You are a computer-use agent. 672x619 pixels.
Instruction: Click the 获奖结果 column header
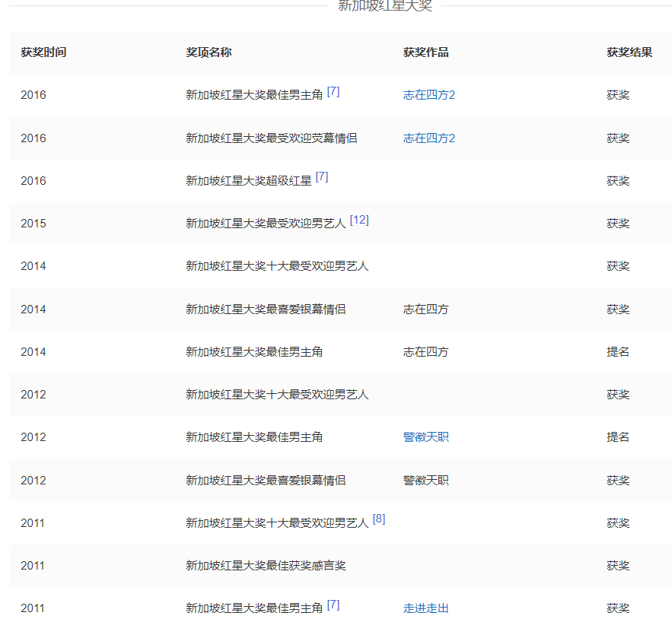[629, 52]
